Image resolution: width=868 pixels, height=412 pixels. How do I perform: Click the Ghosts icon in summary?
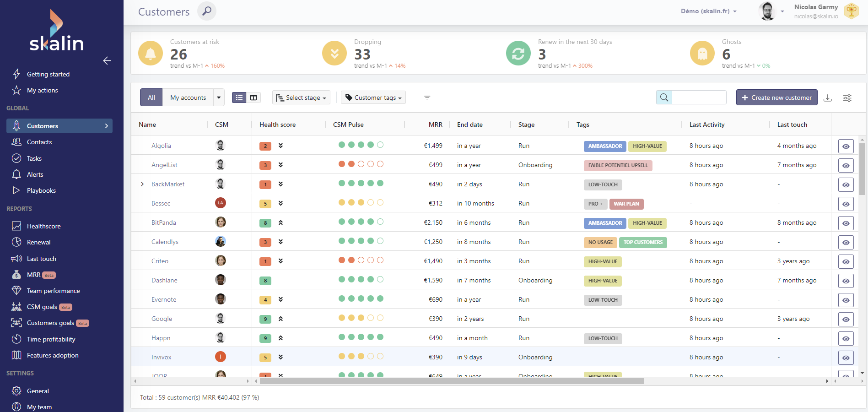coord(702,54)
